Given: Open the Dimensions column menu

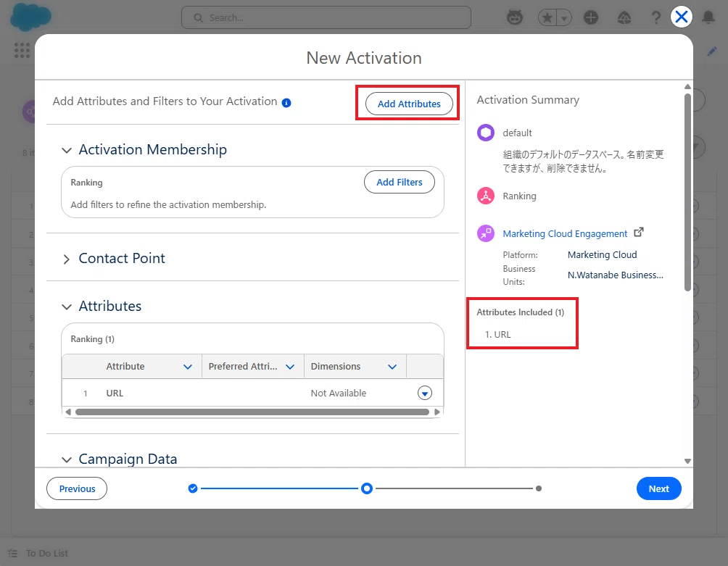Looking at the screenshot, I should pos(392,367).
